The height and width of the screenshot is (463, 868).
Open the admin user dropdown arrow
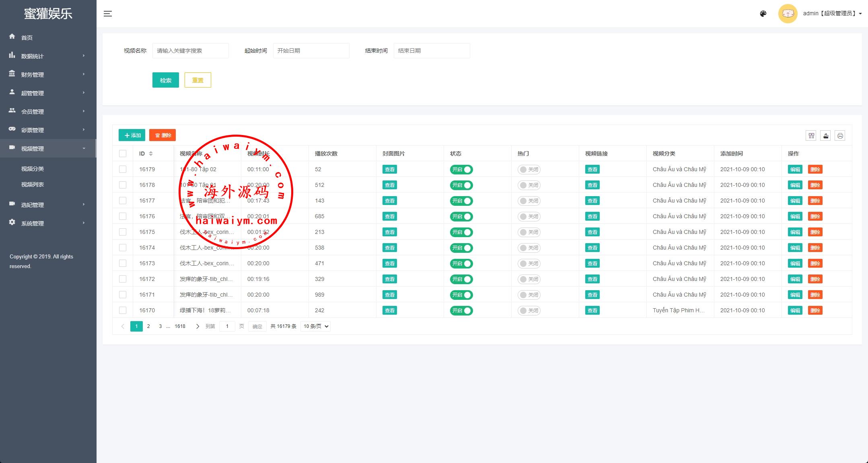coord(860,14)
